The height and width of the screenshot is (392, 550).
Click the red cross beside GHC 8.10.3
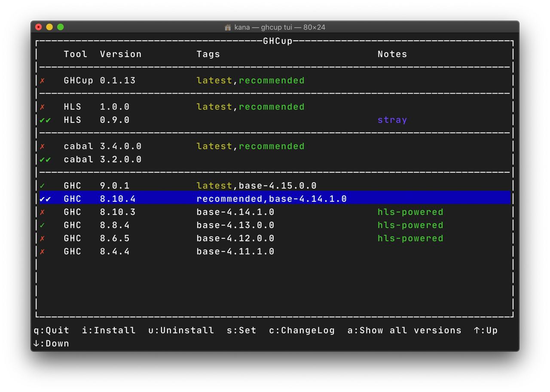coord(42,212)
